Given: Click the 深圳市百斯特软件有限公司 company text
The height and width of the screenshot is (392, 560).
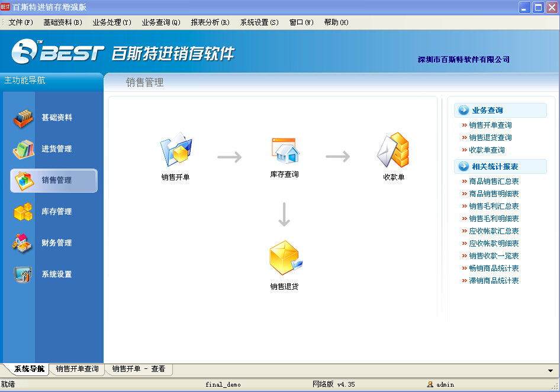Looking at the screenshot, I should (x=464, y=60).
